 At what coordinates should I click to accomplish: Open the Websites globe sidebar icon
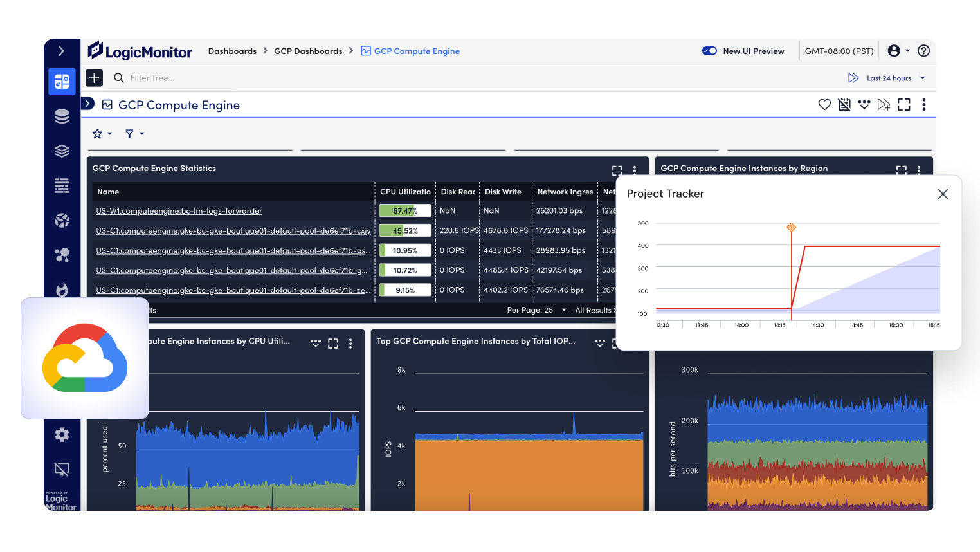(x=62, y=221)
